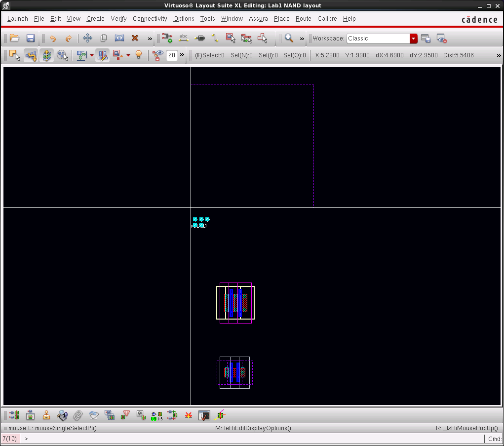
Task: Expand the status toolbar overflow chevron
Action: tap(499, 55)
